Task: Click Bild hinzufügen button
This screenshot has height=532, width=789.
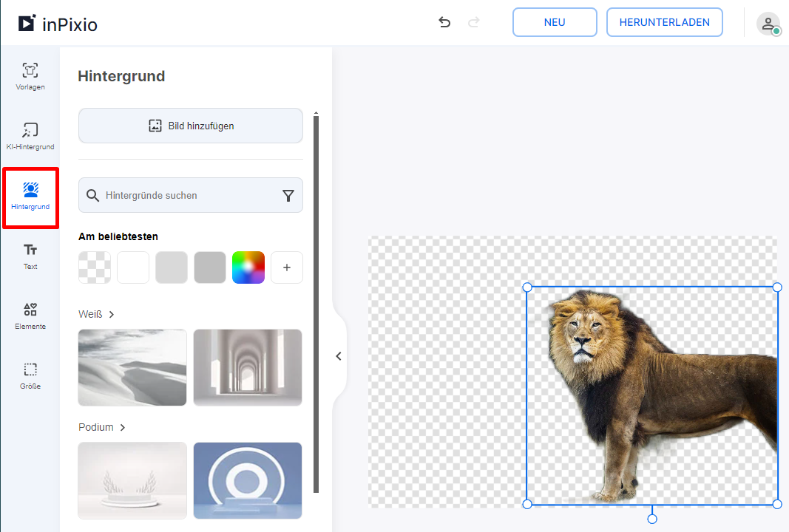Action: 191,126
